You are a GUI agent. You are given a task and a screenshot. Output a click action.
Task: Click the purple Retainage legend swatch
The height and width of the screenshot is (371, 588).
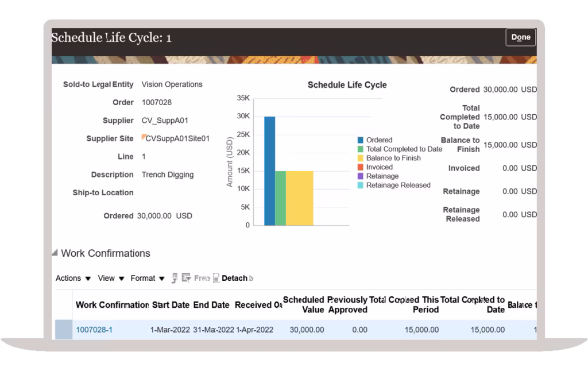[x=361, y=176]
